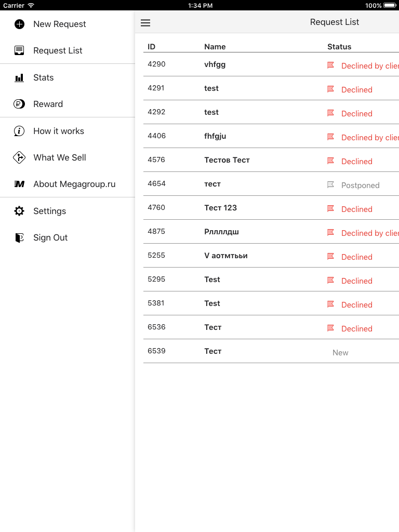
Task: Tap the Megagroup M logo icon
Action: 19,184
